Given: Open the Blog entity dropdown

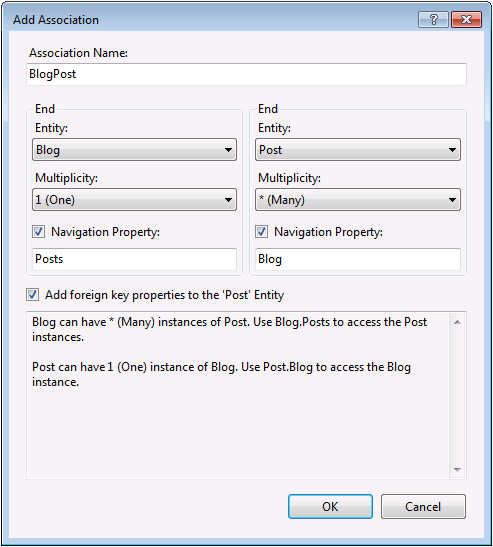Looking at the screenshot, I should click(134, 150).
